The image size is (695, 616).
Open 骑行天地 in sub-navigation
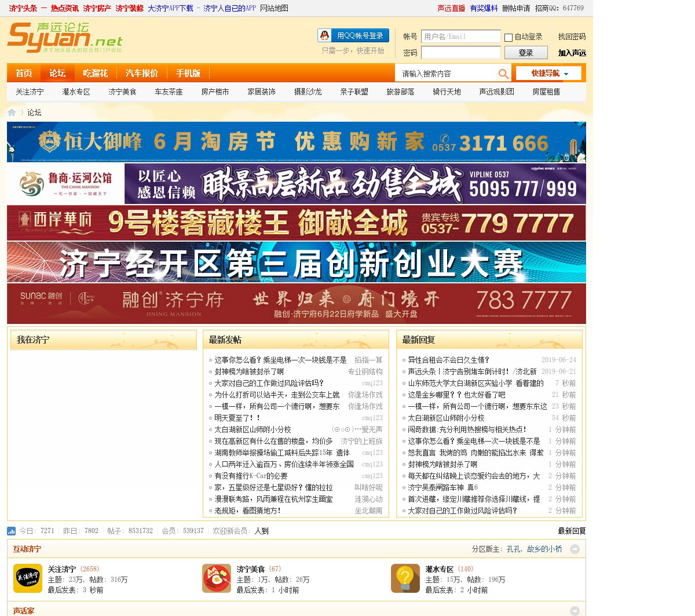(447, 92)
